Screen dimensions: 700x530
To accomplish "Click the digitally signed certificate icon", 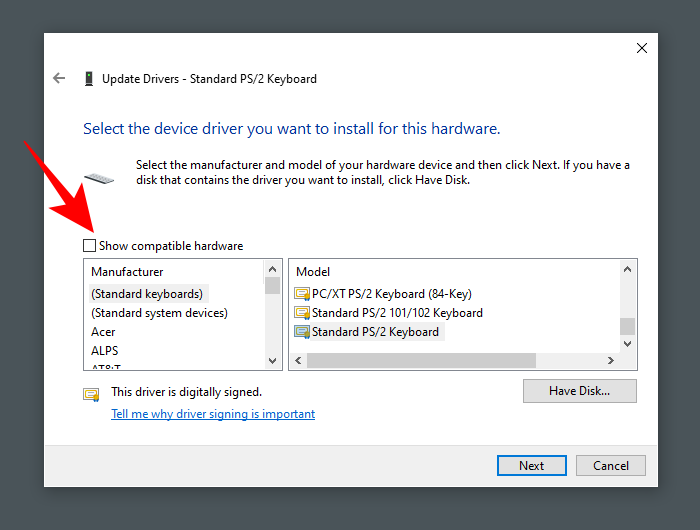I will click(91, 393).
